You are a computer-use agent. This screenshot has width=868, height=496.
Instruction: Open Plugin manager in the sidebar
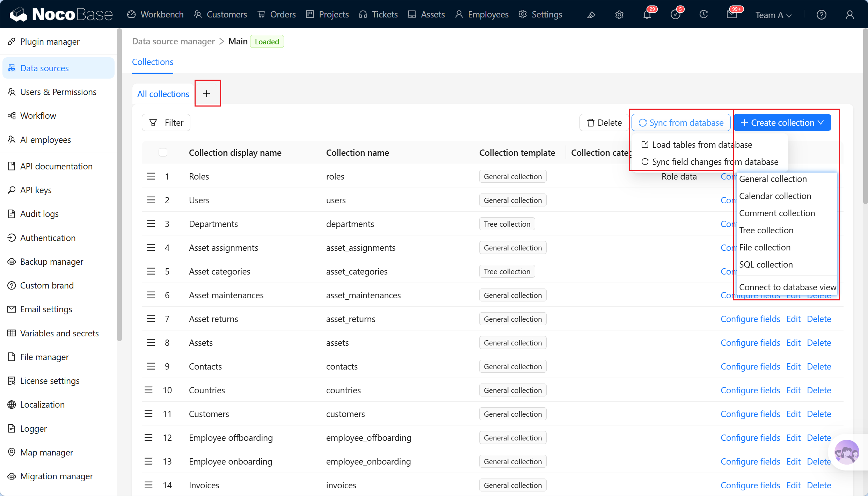pyautogui.click(x=58, y=42)
